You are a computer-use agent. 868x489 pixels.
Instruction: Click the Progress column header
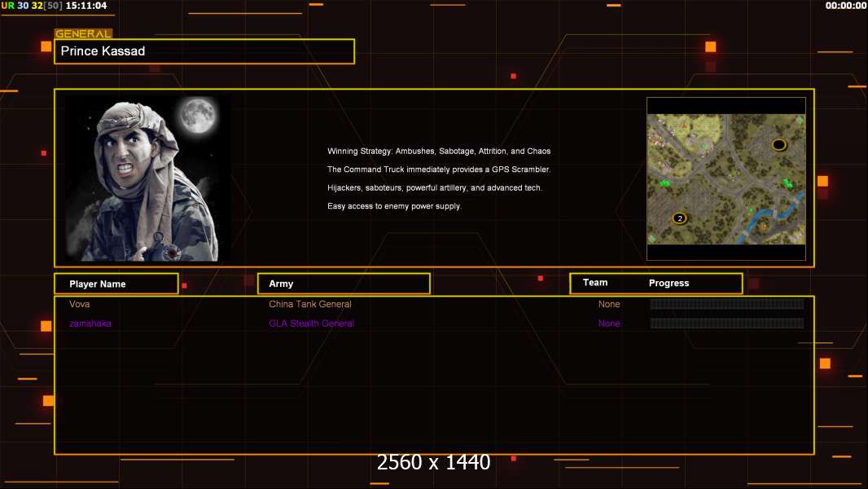[669, 284]
